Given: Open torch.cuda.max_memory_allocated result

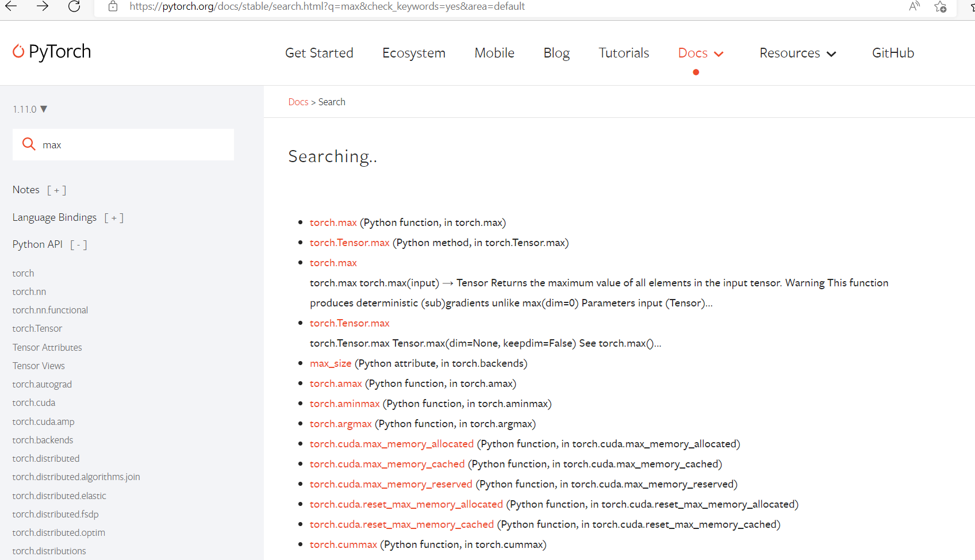Looking at the screenshot, I should [x=391, y=444].
